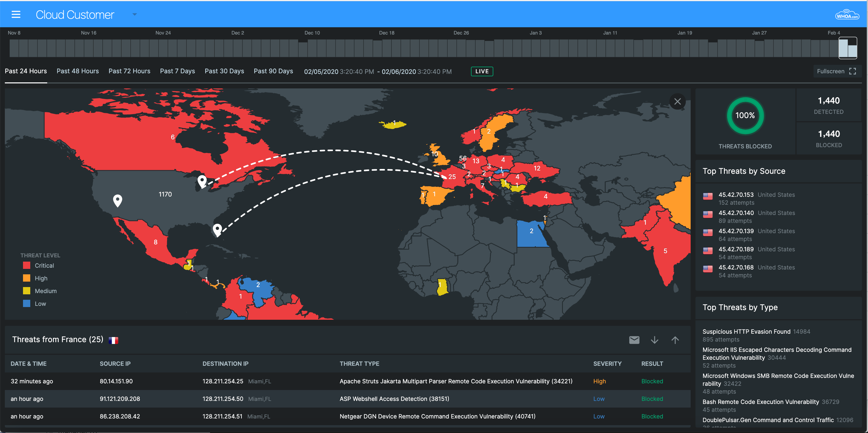The width and height of the screenshot is (868, 433).
Task: Click the LIVE indicator button
Action: (x=482, y=70)
